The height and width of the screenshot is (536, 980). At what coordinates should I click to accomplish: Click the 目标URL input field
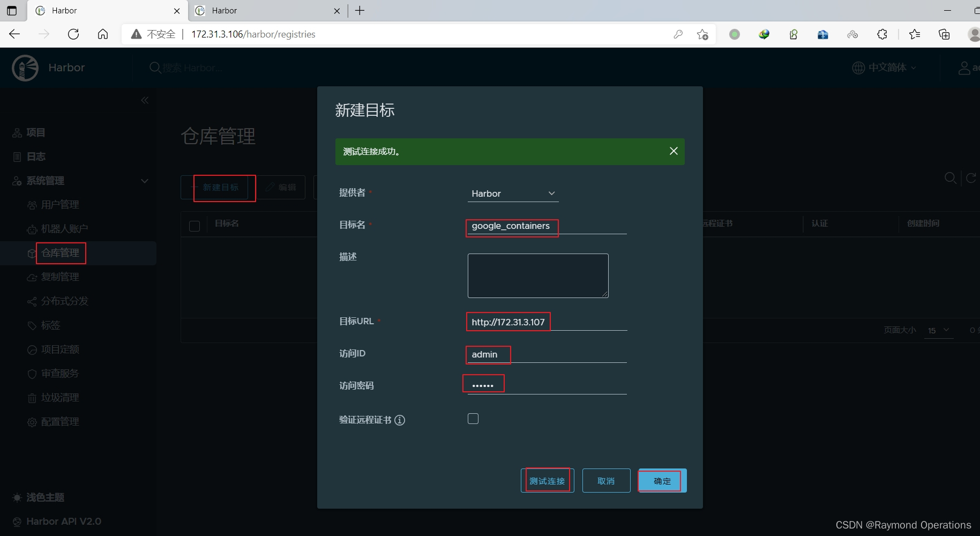pos(547,322)
